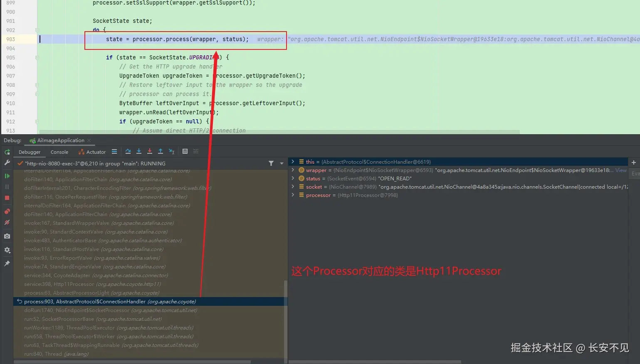This screenshot has height=364, width=640.
Task: Click the Step Over icon
Action: [x=128, y=152]
